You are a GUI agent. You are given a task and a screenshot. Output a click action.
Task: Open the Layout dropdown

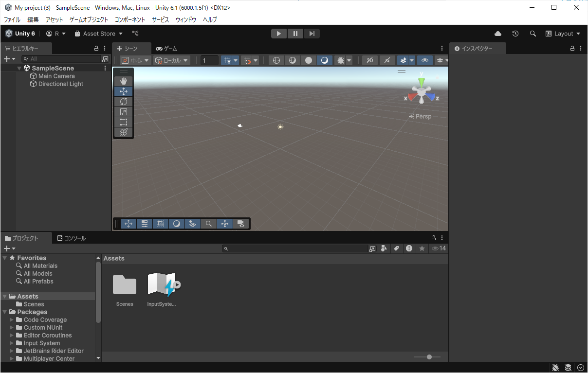[563, 34]
